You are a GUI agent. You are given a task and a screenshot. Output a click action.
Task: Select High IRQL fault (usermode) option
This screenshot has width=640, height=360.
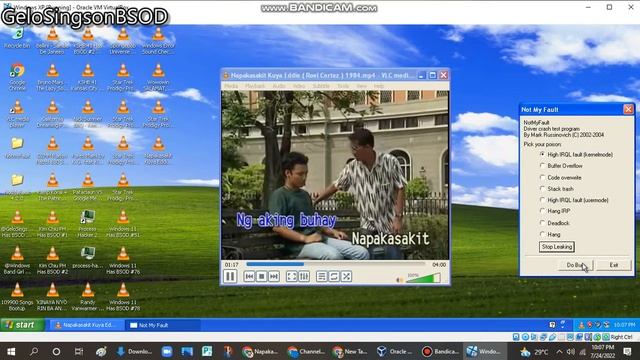pos(574,200)
